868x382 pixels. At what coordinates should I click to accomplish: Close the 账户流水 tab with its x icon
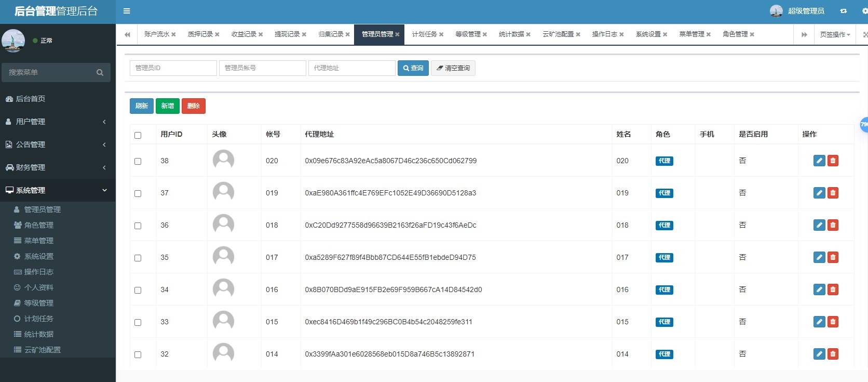tap(173, 35)
